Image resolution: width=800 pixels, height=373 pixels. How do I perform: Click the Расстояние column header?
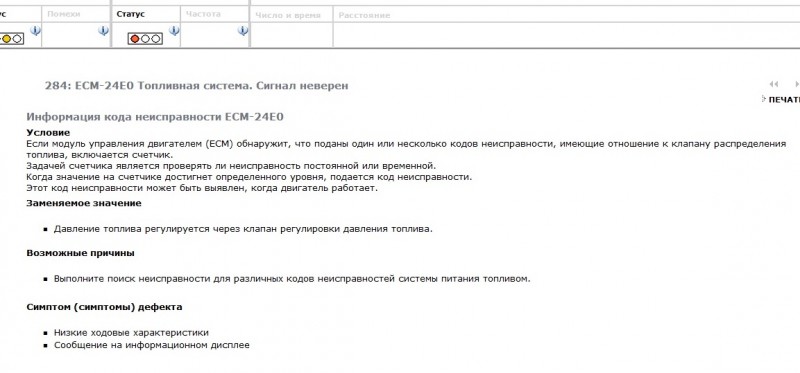364,15
